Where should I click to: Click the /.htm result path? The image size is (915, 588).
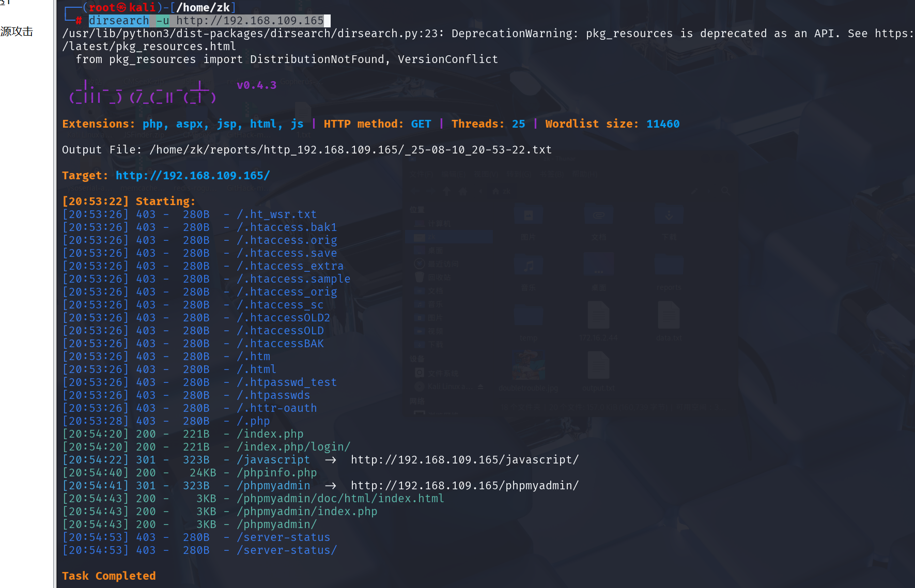pyautogui.click(x=253, y=357)
